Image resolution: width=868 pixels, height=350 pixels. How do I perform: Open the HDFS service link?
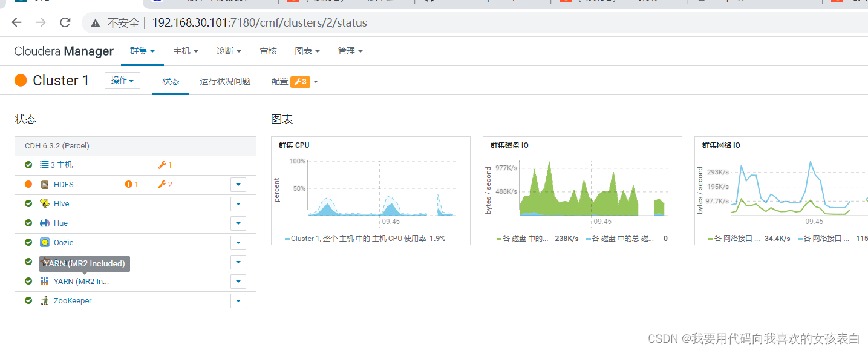click(64, 184)
